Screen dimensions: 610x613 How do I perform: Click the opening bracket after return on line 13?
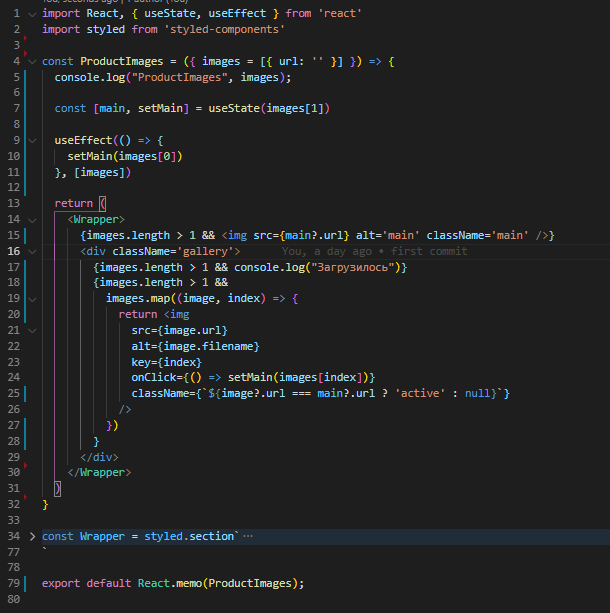tap(102, 203)
